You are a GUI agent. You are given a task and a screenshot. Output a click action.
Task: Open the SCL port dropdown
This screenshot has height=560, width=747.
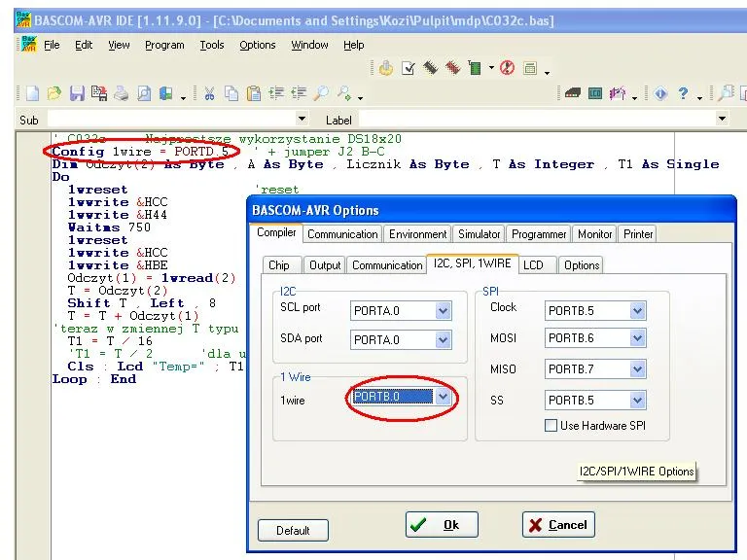443,311
